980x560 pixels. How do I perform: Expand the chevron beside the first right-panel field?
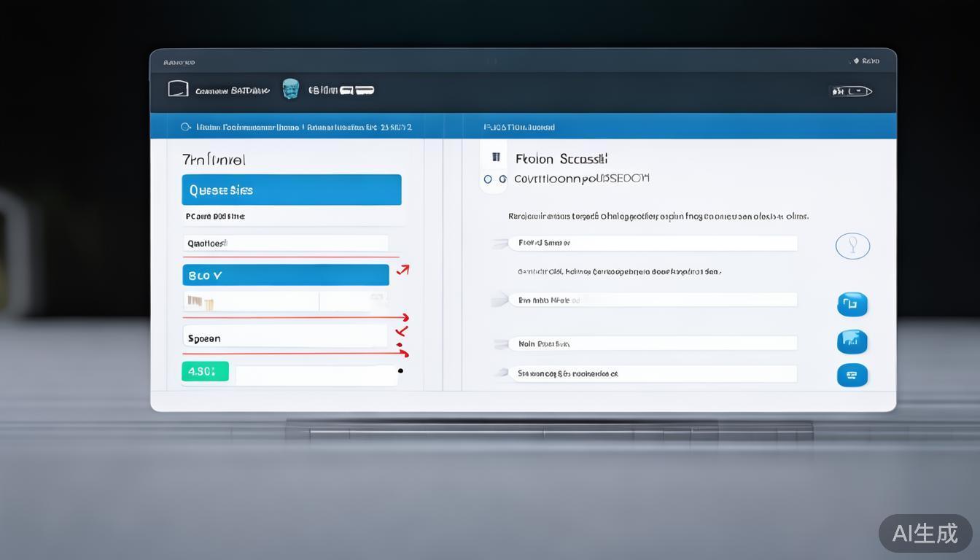[500, 243]
